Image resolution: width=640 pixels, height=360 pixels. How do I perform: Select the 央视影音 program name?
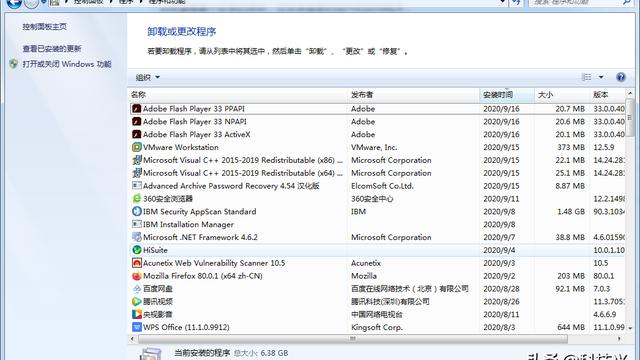click(158, 314)
